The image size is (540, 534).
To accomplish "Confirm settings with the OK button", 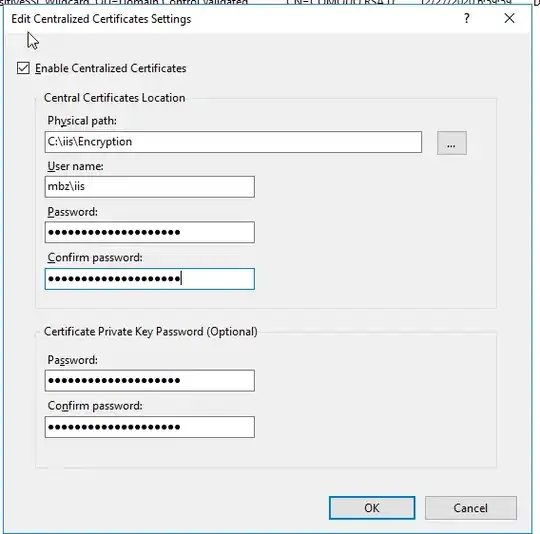I will tap(372, 508).
